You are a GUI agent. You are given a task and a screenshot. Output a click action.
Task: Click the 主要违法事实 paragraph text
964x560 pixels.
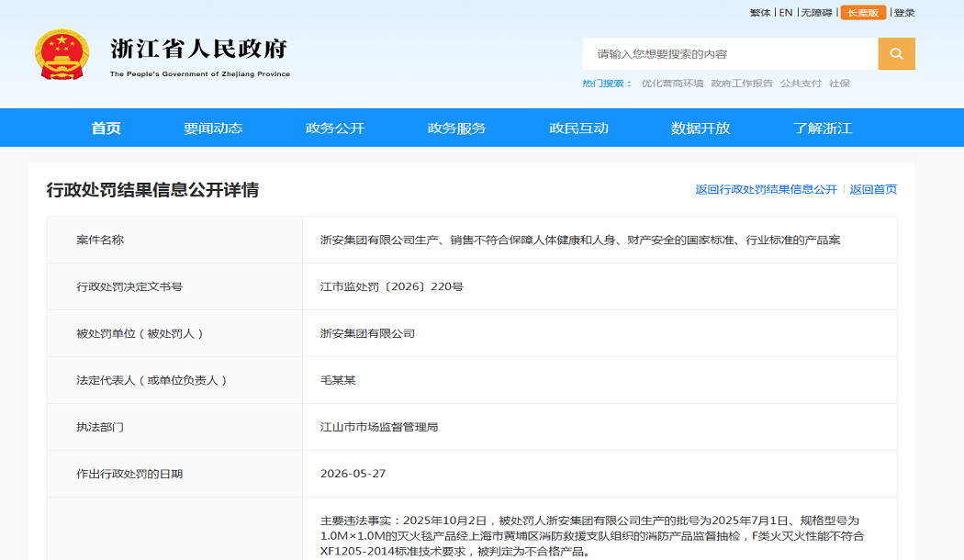(592, 536)
